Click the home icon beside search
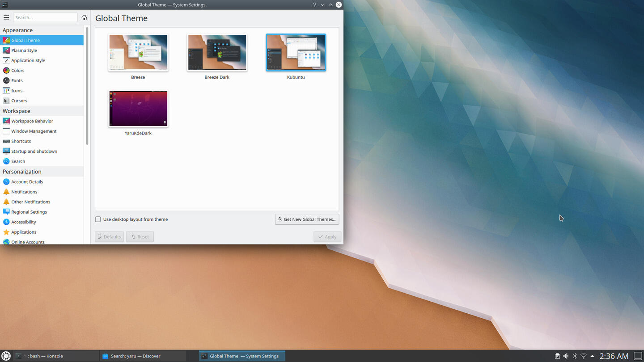644x362 pixels. pyautogui.click(x=84, y=17)
